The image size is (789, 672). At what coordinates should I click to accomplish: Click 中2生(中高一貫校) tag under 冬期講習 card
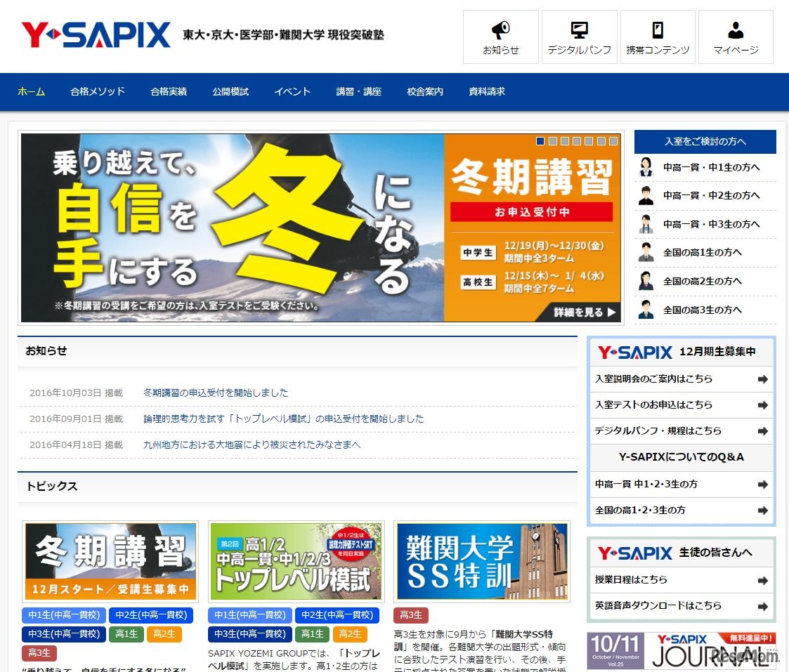[x=151, y=614]
